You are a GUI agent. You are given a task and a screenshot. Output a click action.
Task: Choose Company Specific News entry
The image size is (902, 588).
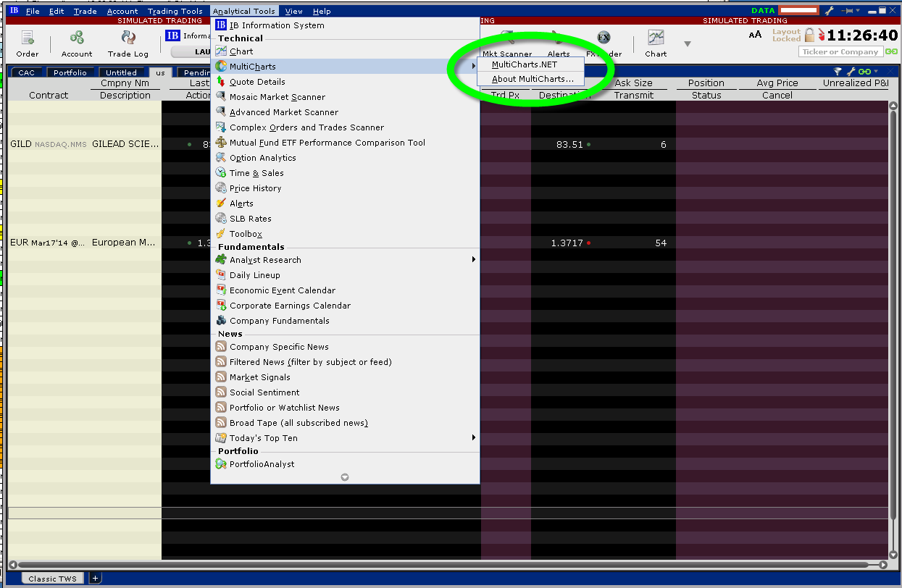(345, 347)
